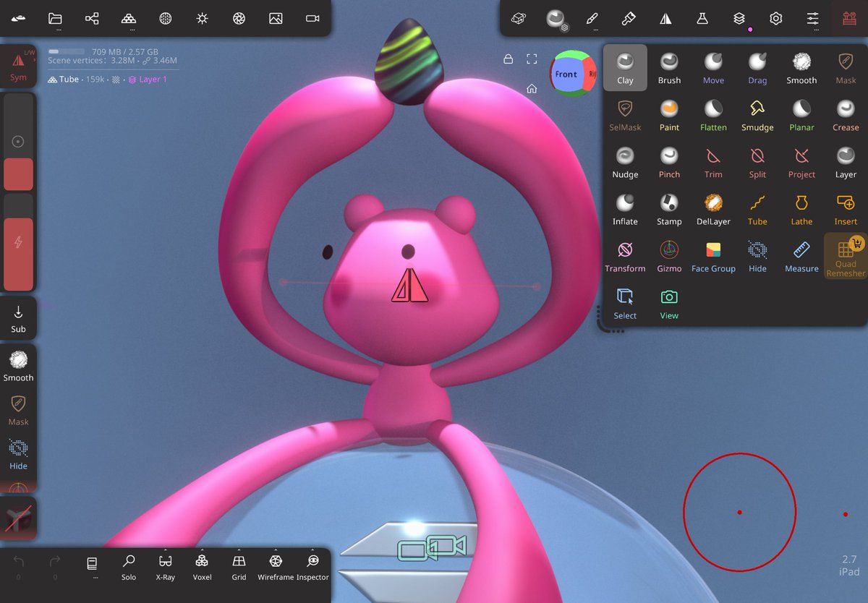
Task: Open the files folder menu
Action: [x=55, y=19]
